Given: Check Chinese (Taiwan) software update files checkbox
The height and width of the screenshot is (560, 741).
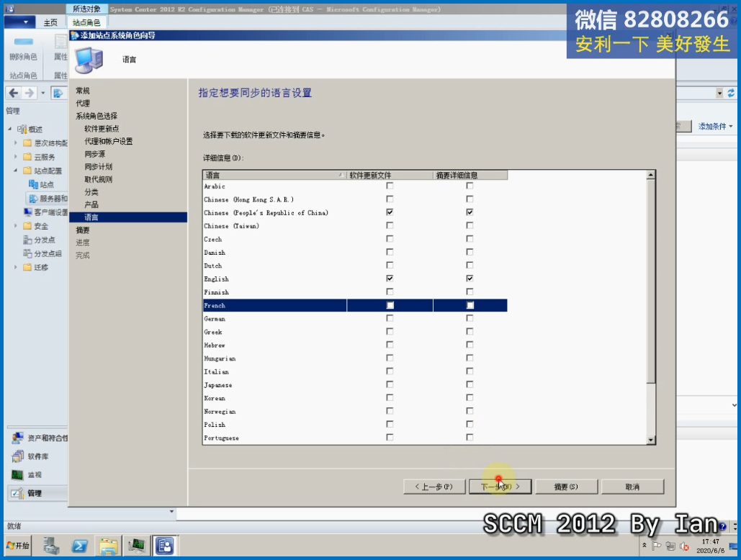Looking at the screenshot, I should (x=390, y=226).
